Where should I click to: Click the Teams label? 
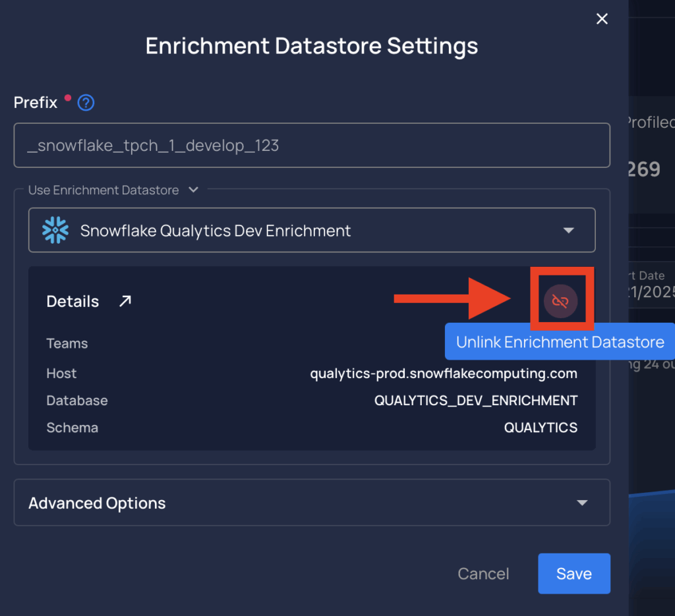(67, 343)
